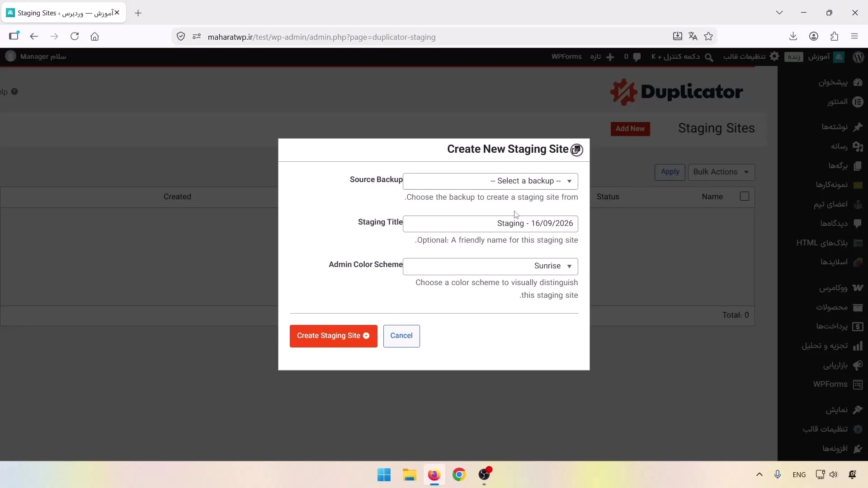
Task: Open the Manager user account menu
Action: (x=36, y=56)
